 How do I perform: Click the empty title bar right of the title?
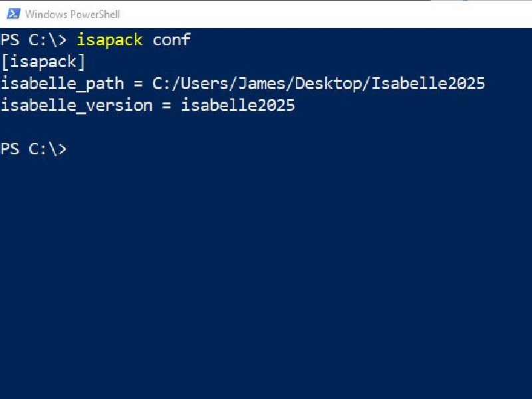tap(326, 14)
